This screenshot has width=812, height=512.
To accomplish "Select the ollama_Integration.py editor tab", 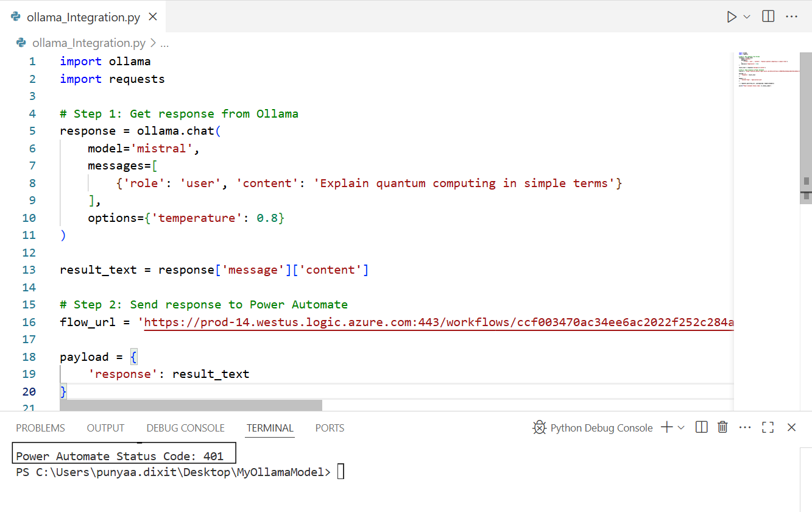I will coord(83,17).
